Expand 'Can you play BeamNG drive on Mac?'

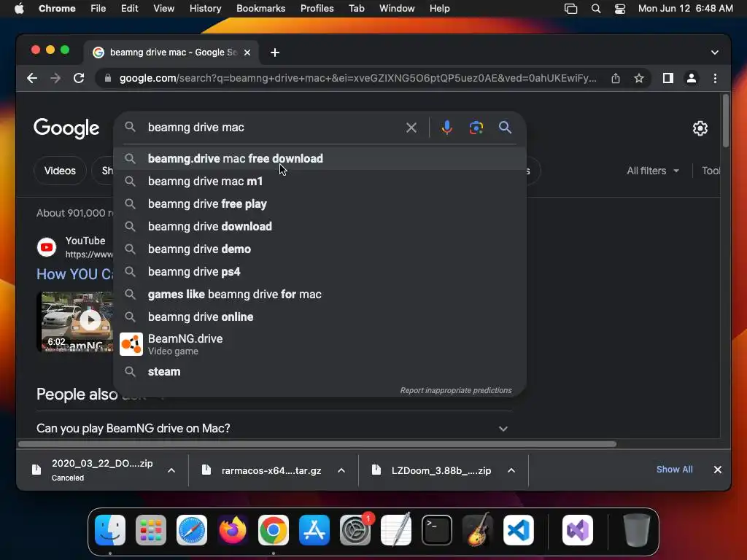click(274, 429)
